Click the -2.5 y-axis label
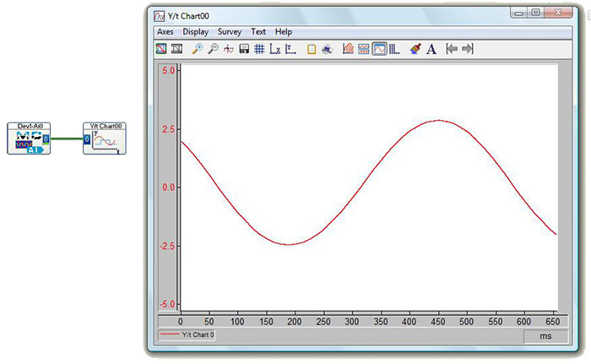This screenshot has height=364, width=591. click(x=167, y=246)
